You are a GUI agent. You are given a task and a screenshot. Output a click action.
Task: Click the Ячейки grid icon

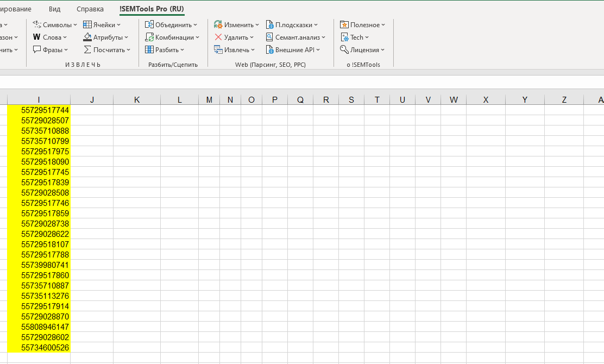point(87,24)
